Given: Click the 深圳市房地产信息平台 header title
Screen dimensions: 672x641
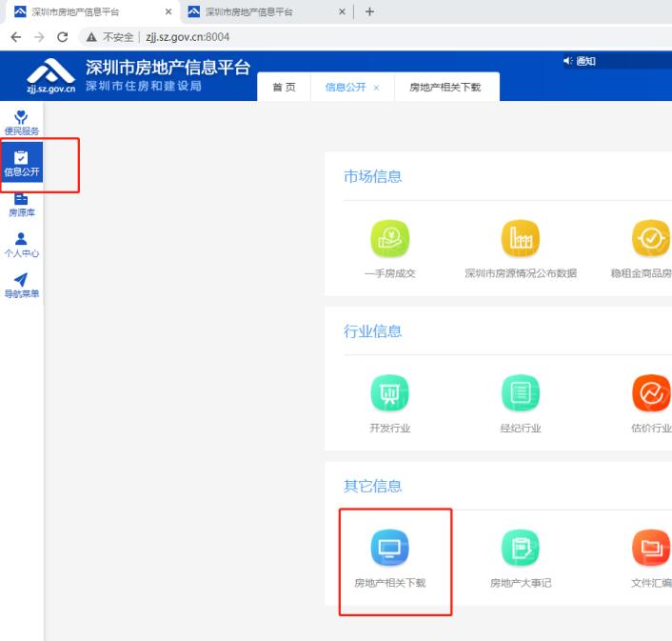Looking at the screenshot, I should click(x=168, y=68).
